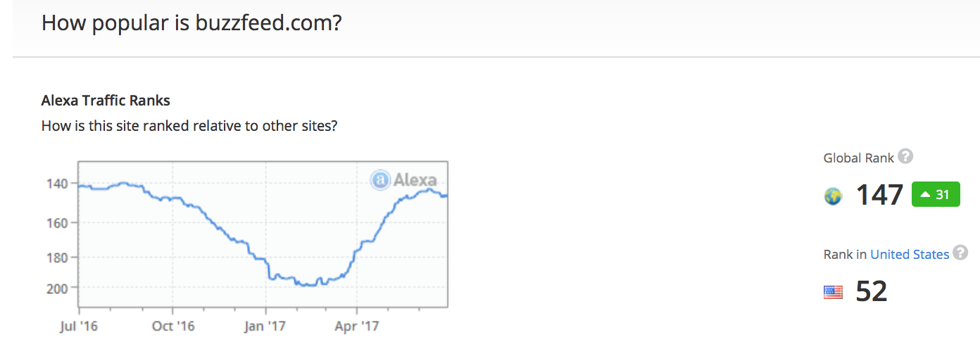Click the 140 rank value on y-axis
The width and height of the screenshot is (980, 363).
coord(58,184)
